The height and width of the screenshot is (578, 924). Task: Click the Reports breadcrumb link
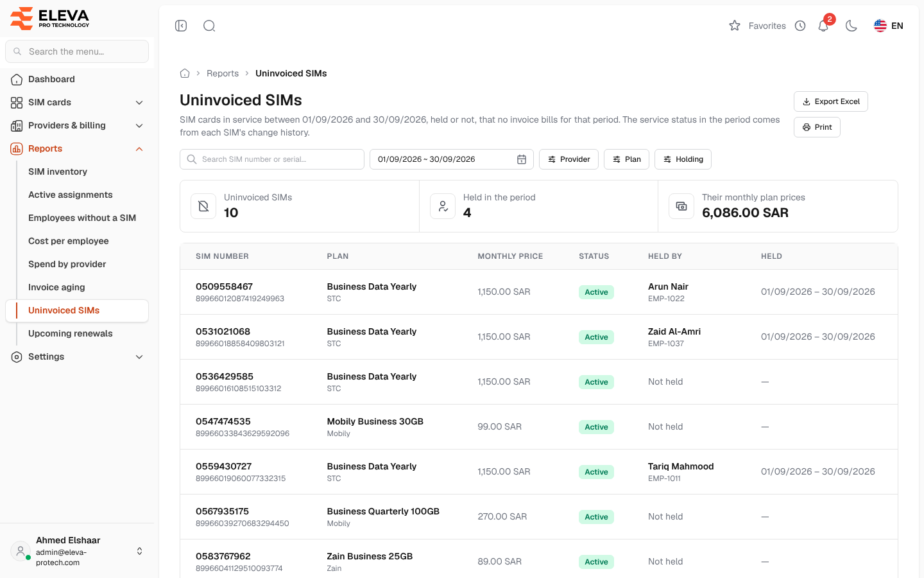point(223,73)
